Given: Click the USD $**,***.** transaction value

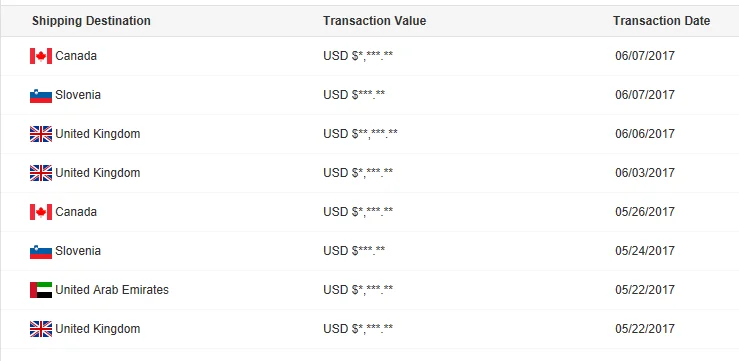Looking at the screenshot, I should pos(361,134).
